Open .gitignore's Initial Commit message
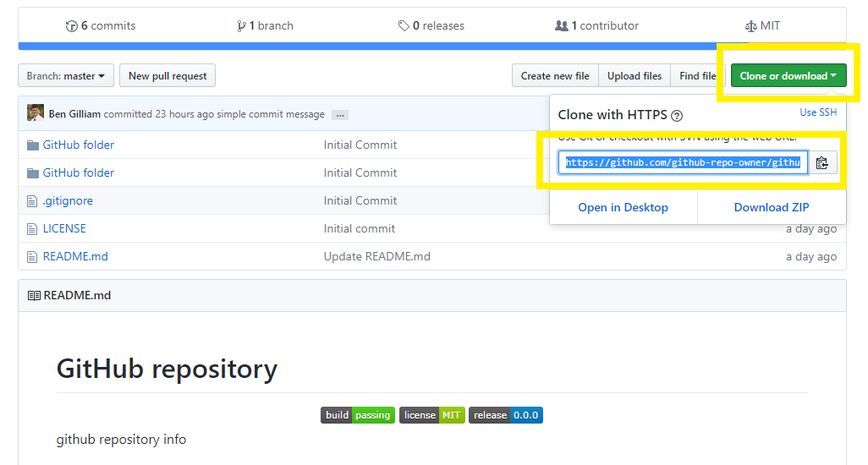This screenshot has height=465, width=868. 360,200
